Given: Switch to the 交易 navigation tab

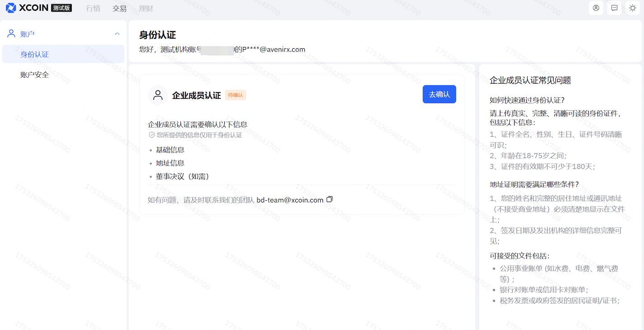Looking at the screenshot, I should [119, 8].
